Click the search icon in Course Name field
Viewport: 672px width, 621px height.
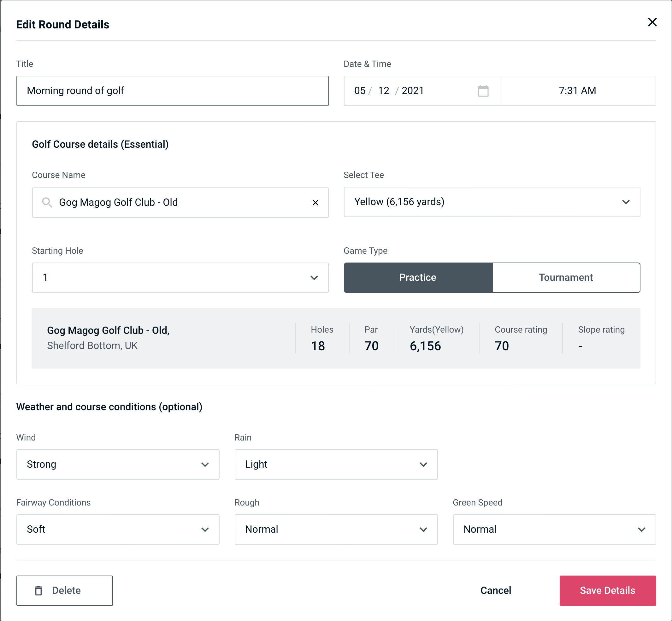[x=47, y=203]
